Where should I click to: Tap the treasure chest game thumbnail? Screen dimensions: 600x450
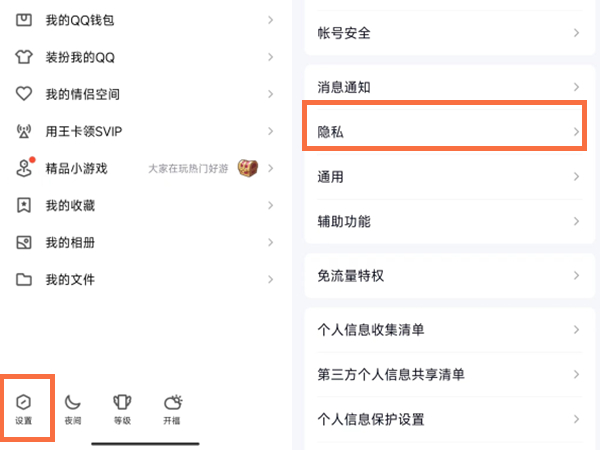click(x=247, y=168)
